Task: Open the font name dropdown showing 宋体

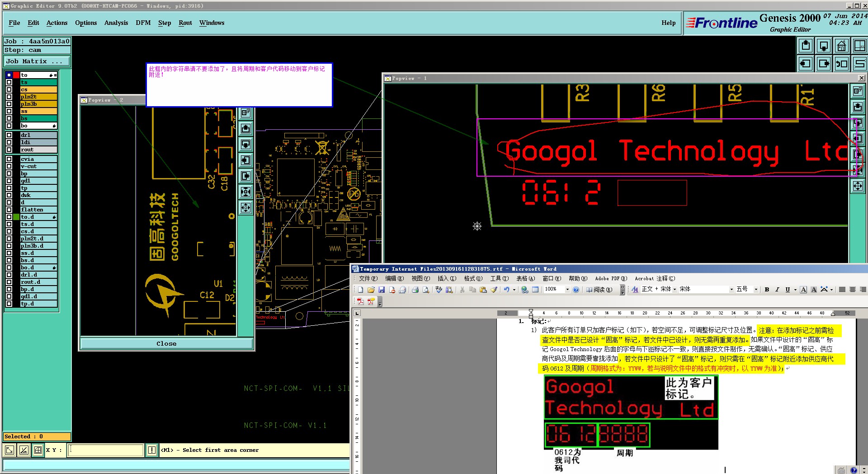Action: pyautogui.click(x=731, y=290)
